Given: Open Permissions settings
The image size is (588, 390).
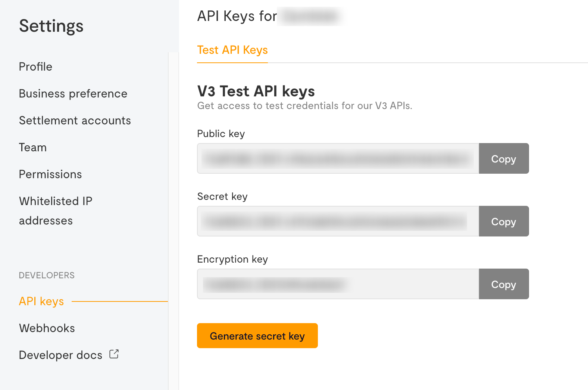Looking at the screenshot, I should (50, 174).
